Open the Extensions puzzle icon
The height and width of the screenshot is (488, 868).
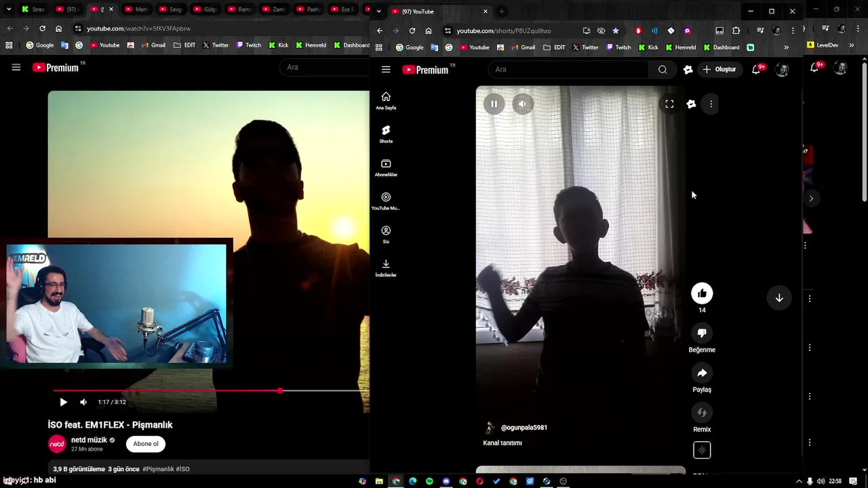coord(736,30)
